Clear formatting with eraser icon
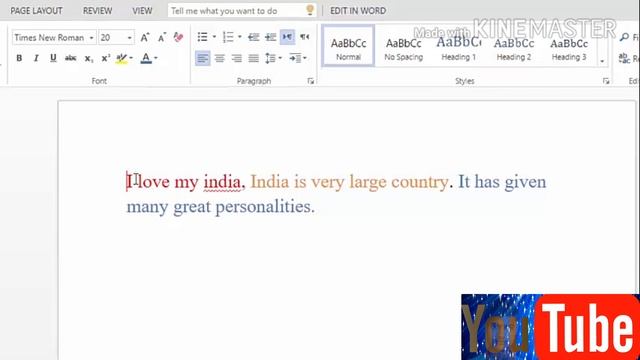 pyautogui.click(x=178, y=38)
